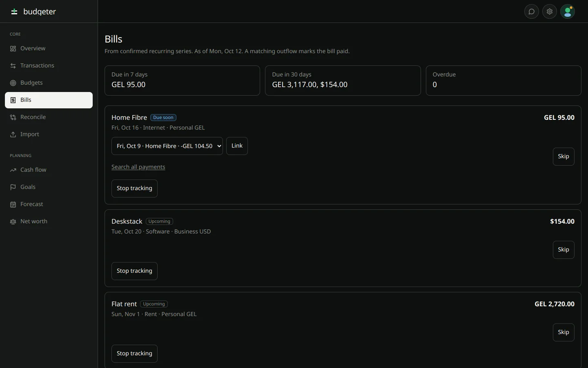The height and width of the screenshot is (368, 588).
Task: Stop tracking the Deskstack bill
Action: (134, 271)
